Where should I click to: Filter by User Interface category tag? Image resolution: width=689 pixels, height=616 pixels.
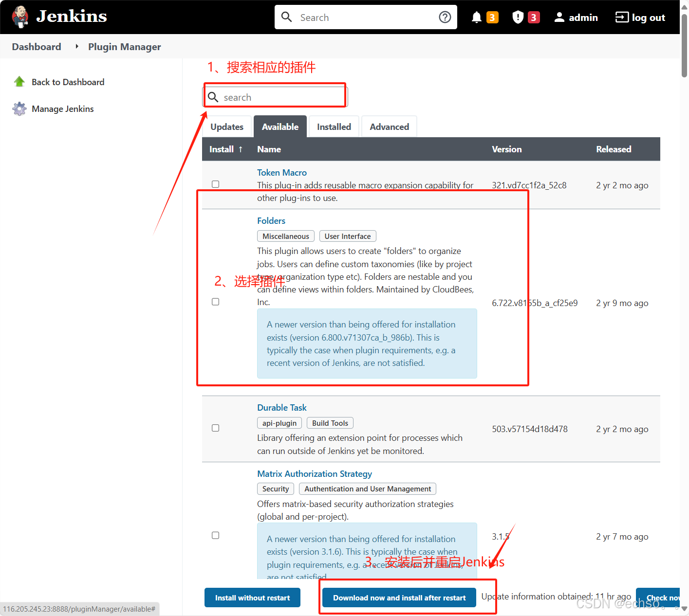click(x=348, y=236)
